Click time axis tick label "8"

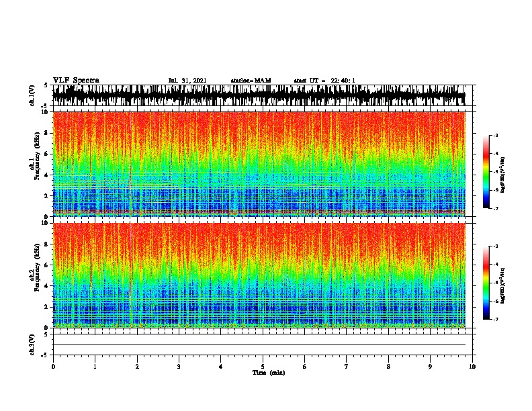coord(388,367)
